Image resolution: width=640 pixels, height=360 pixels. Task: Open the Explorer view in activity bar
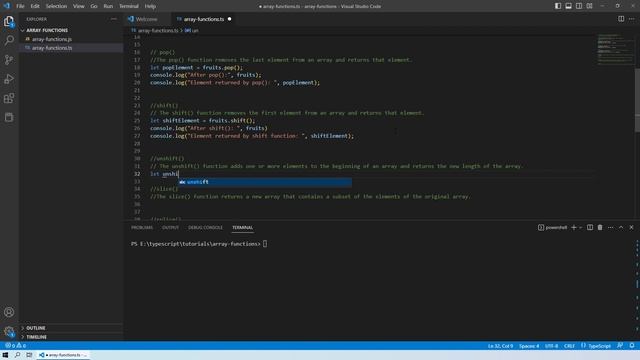9,21
